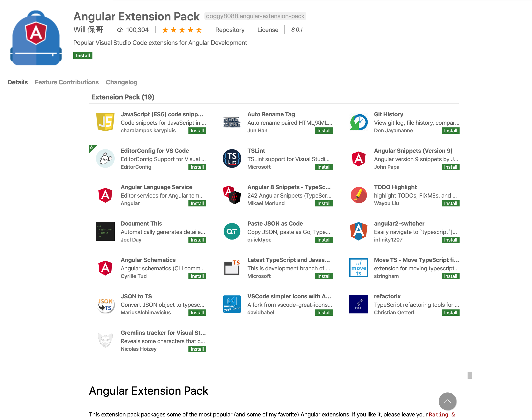Click the EditorConfig mouse logo

[105, 158]
